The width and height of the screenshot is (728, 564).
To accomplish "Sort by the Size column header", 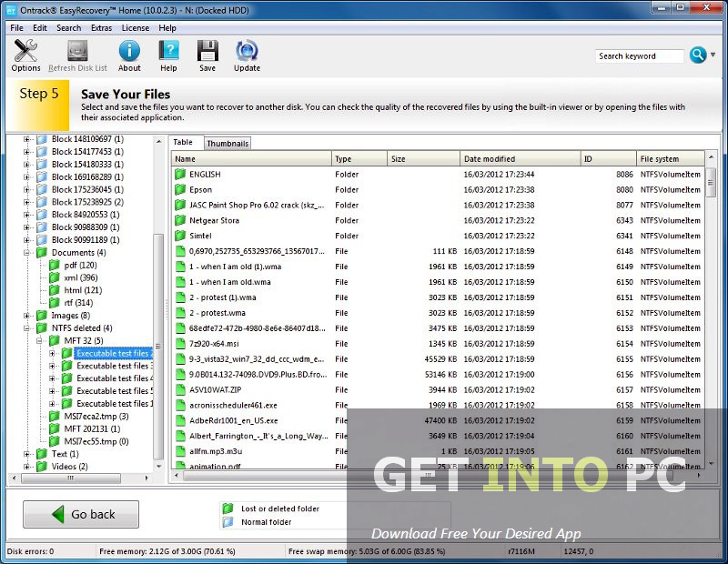I will click(x=423, y=159).
